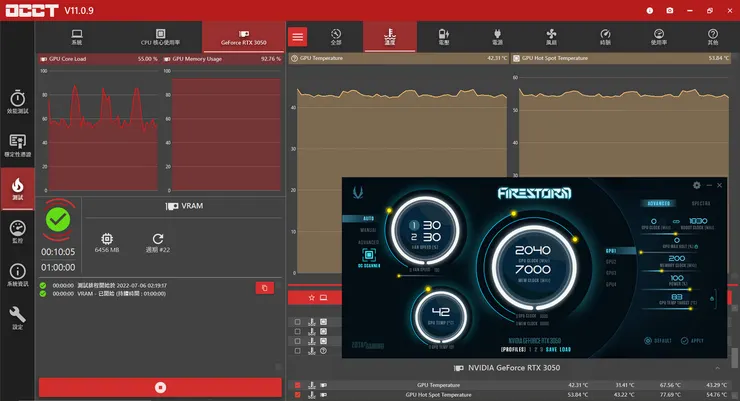Click the GPU Hot Spot Temperature graph header
This screenshot has width=740, height=401.
click(x=621, y=58)
